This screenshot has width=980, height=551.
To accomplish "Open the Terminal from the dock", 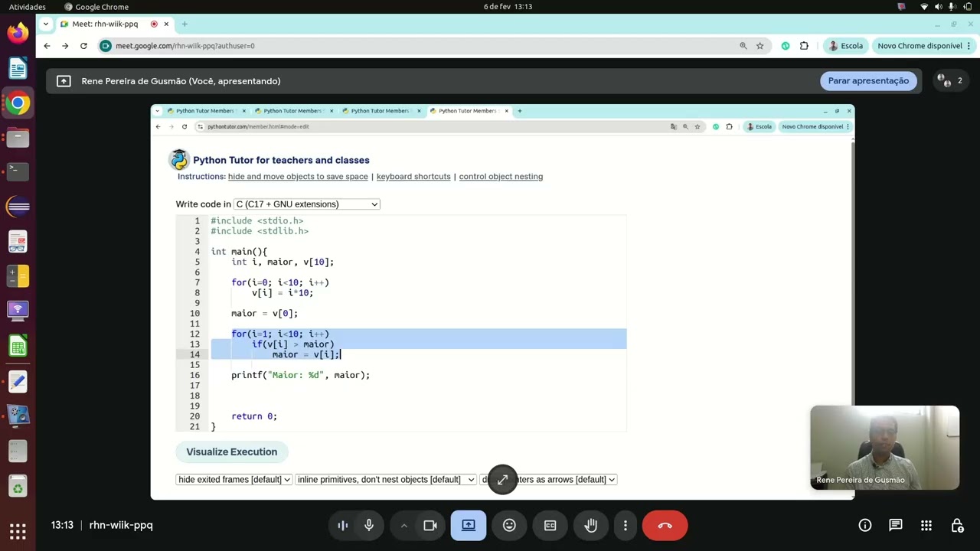I will (18, 171).
